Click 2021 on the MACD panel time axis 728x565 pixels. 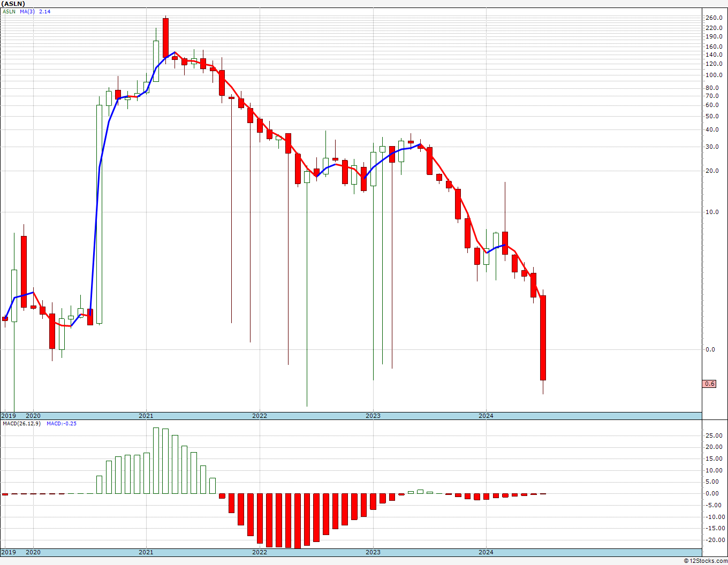(x=146, y=552)
